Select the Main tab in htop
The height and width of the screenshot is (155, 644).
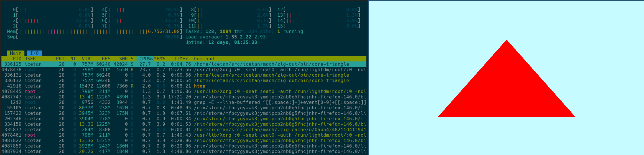pyautogui.click(x=16, y=53)
